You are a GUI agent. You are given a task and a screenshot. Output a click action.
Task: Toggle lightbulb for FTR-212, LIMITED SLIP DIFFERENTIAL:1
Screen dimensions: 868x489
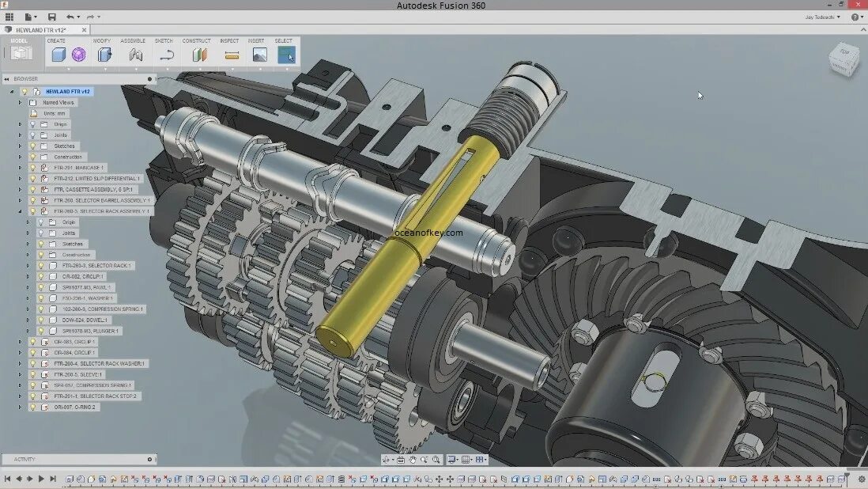[x=32, y=178]
